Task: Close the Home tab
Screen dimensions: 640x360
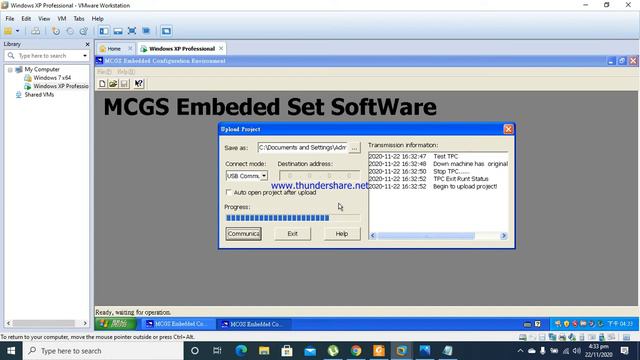Action: [x=130, y=49]
